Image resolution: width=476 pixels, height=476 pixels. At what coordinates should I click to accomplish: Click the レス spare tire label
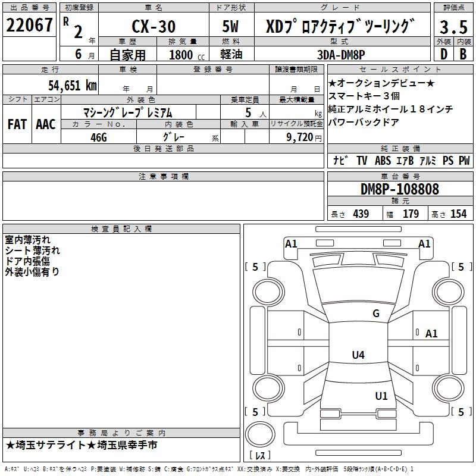[260, 455]
